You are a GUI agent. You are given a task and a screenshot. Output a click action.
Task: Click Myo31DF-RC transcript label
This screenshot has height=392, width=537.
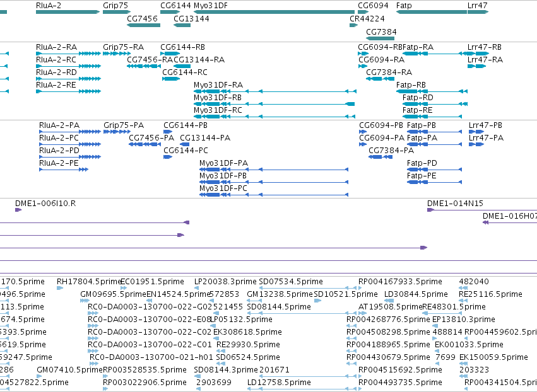pyautogui.click(x=218, y=110)
